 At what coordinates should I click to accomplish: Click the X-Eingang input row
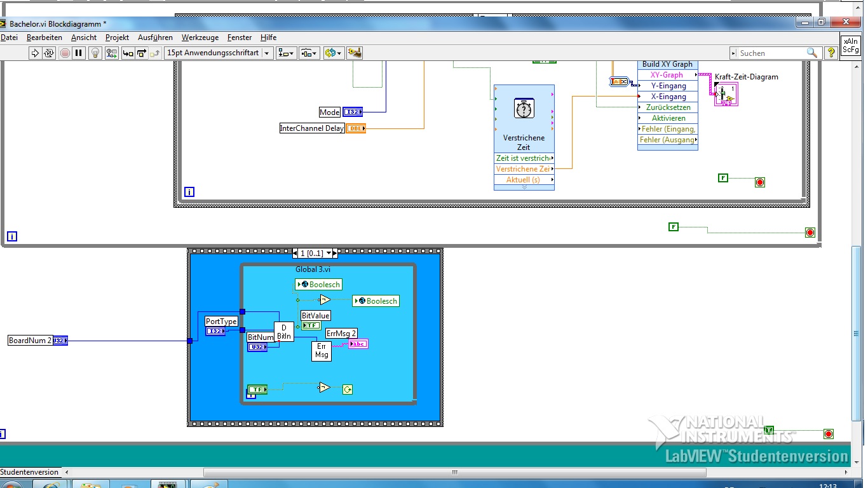point(667,97)
